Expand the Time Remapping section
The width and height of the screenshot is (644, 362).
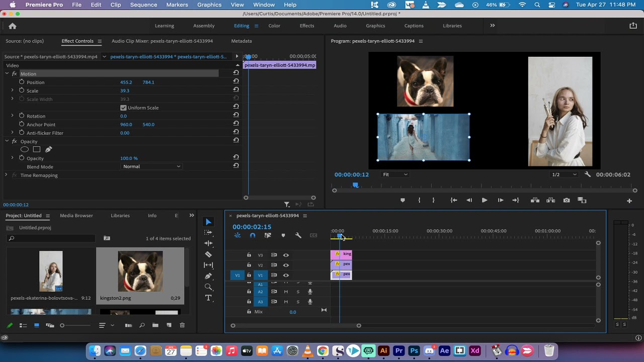pos(6,175)
